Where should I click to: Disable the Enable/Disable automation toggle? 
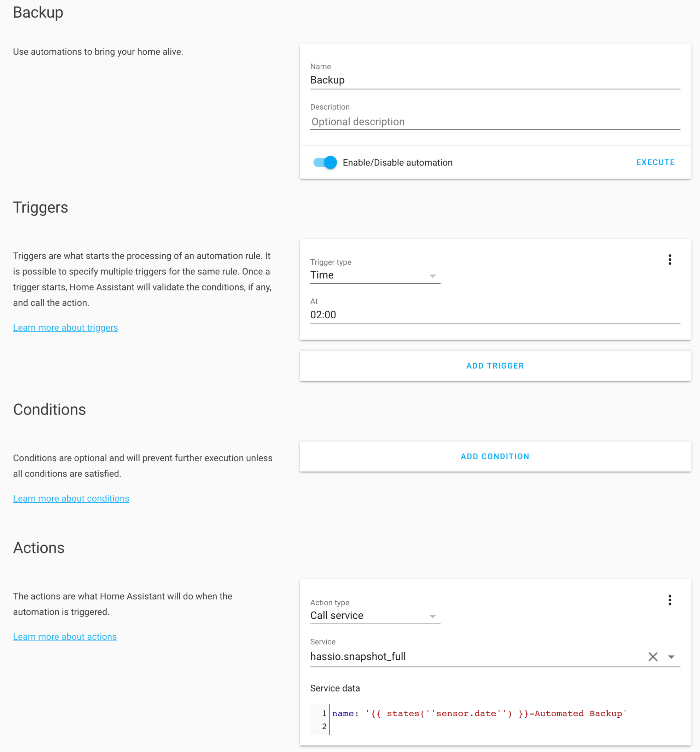[325, 162]
